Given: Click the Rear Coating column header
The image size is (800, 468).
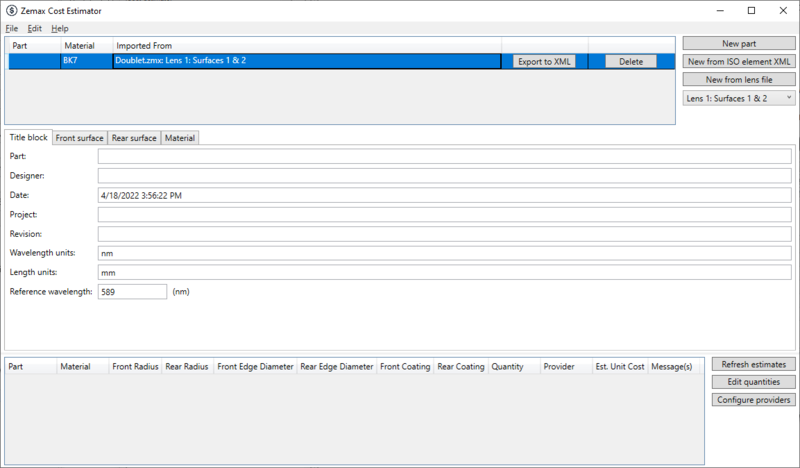Looking at the screenshot, I should [x=461, y=366].
